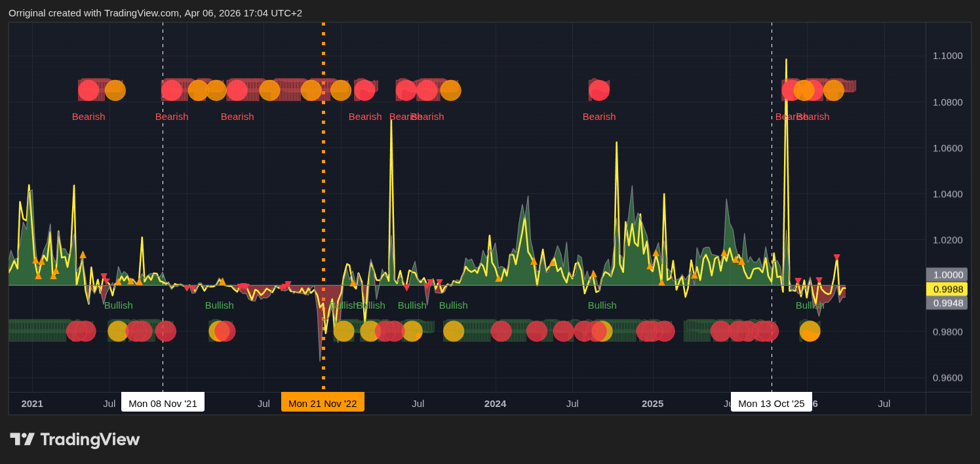Select the Mon 08 Nov '21 date label

pos(163,403)
